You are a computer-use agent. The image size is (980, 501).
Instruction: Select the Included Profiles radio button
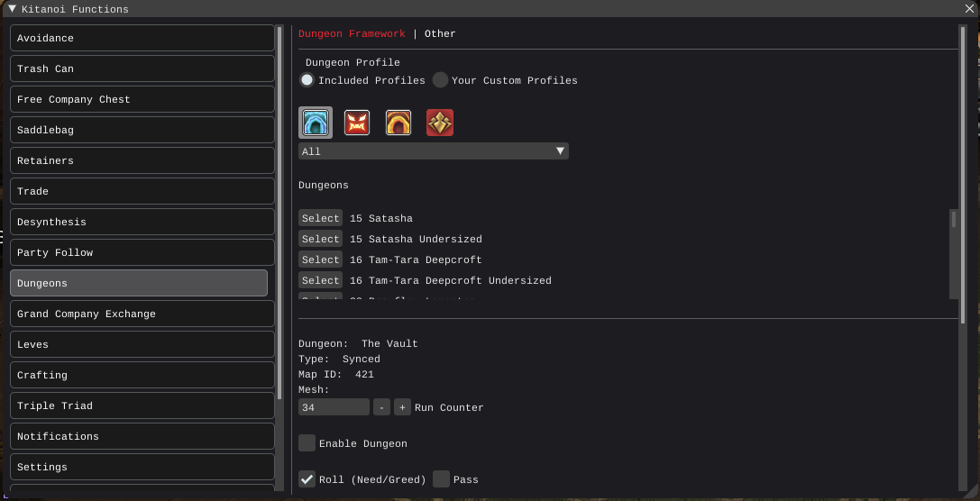tap(307, 80)
